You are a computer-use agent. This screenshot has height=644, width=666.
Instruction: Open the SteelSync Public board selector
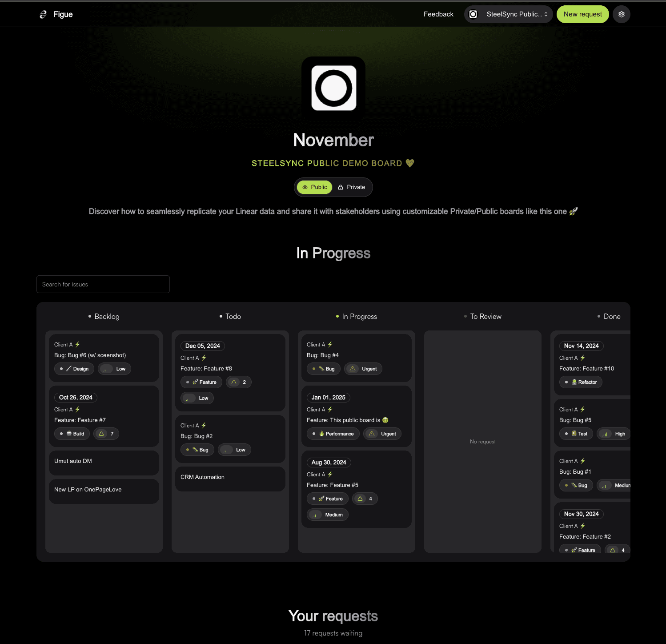(x=508, y=14)
